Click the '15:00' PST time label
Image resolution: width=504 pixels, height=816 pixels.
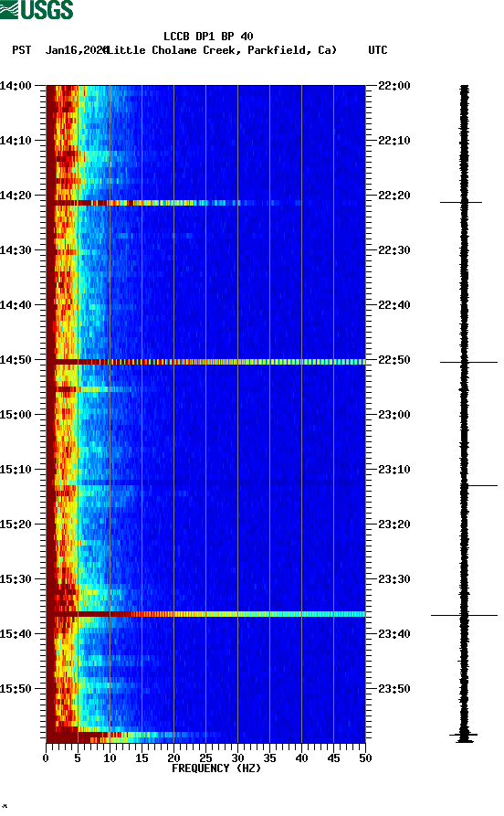[16, 415]
